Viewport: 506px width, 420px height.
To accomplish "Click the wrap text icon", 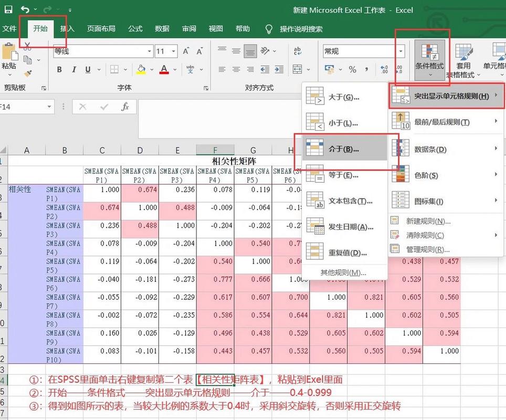I will tap(297, 51).
